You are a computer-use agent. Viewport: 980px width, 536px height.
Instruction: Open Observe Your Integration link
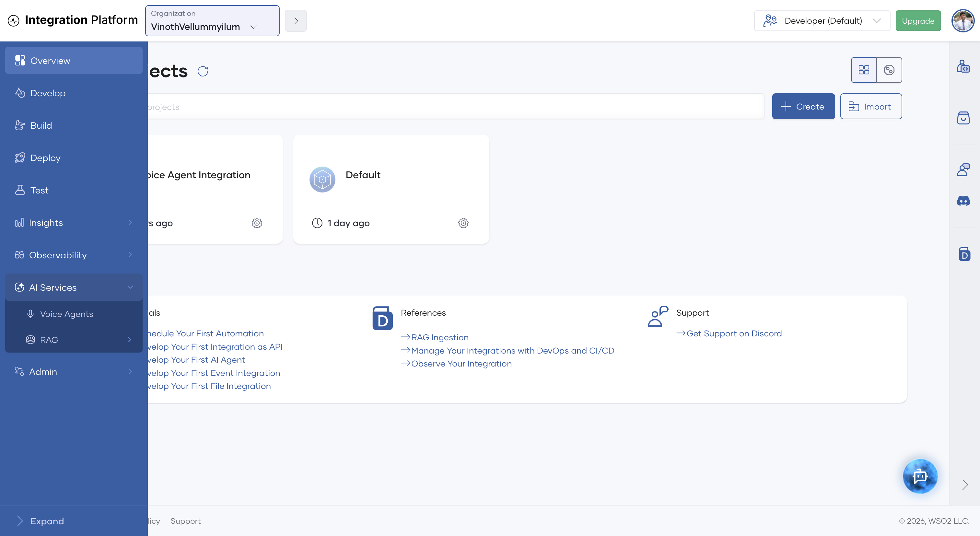[x=456, y=364]
